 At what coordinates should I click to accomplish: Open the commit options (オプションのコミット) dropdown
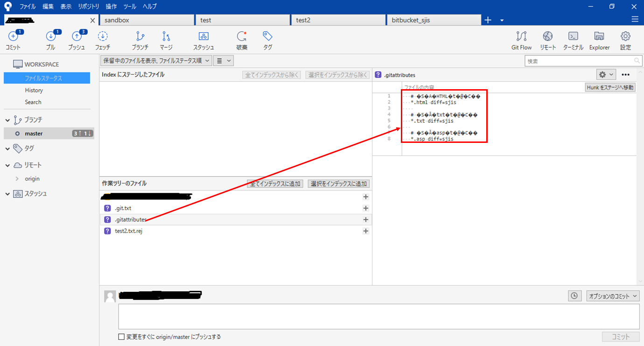[x=613, y=296]
